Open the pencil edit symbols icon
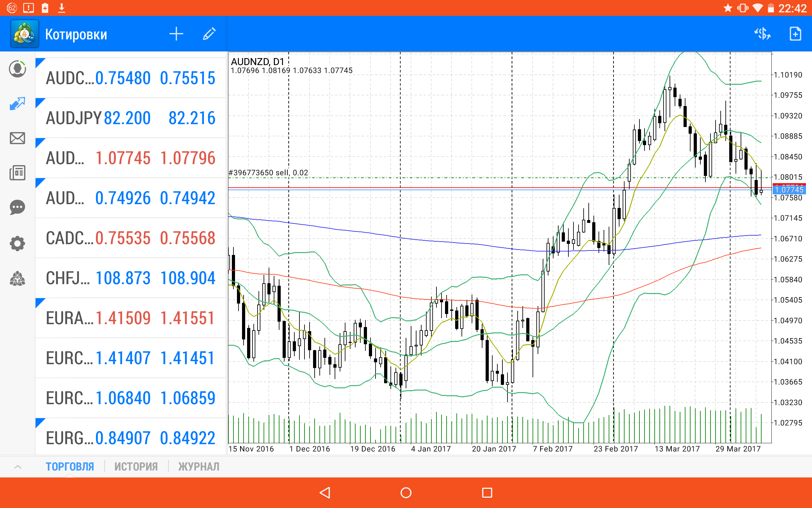This screenshot has height=508, width=812. 209,34
